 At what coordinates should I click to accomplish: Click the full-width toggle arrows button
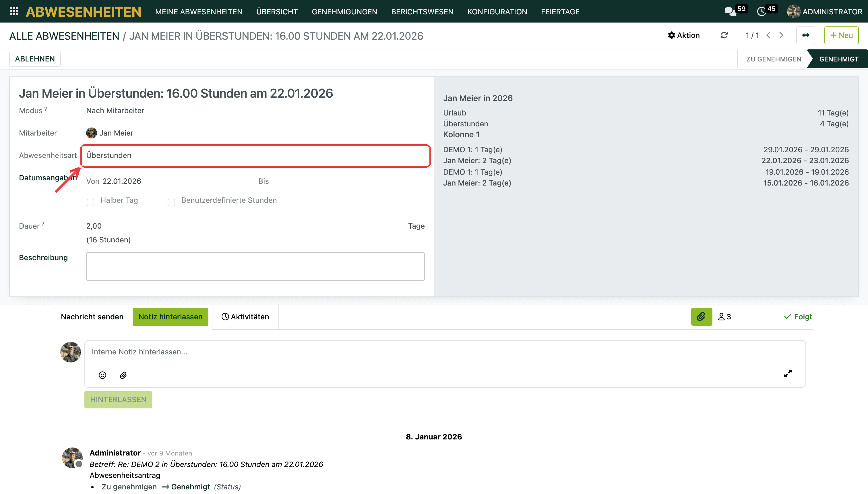click(x=806, y=35)
